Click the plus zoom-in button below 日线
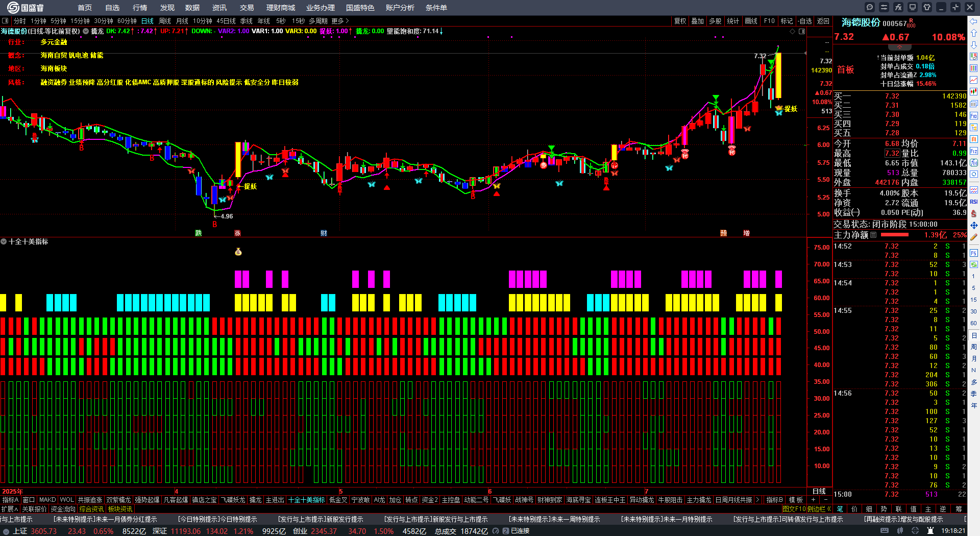 (813, 500)
